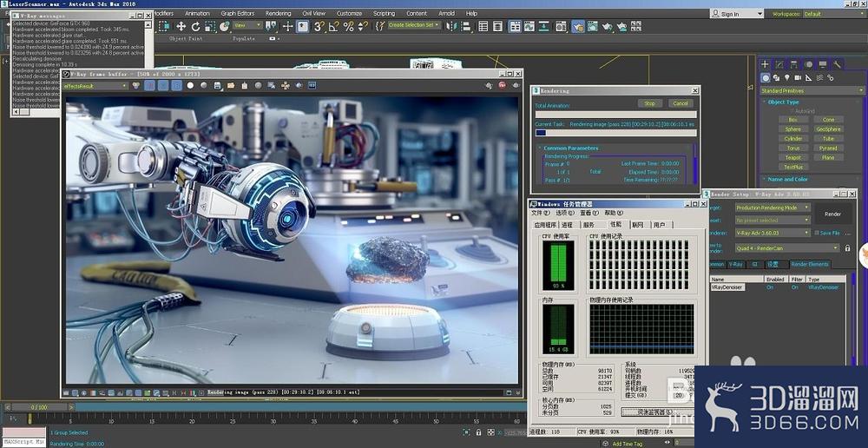Screen dimensions: 868x448
Task: Collapse the Object Type rollout
Action: click(x=783, y=102)
